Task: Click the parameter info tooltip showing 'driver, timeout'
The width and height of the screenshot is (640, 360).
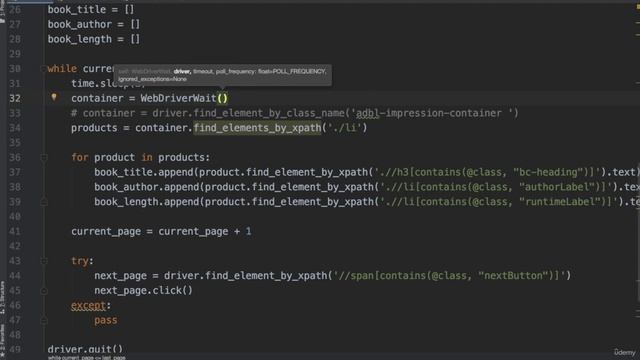Action: 222,75
